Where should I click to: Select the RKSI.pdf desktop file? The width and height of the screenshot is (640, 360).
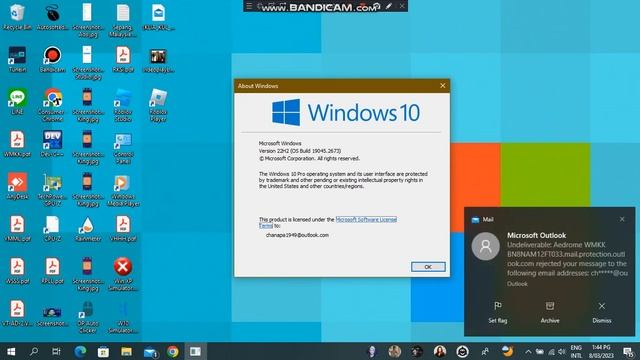coord(123,60)
